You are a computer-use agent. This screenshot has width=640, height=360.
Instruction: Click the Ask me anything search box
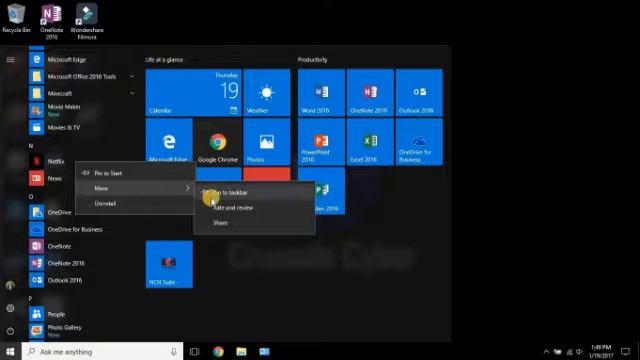(x=102, y=351)
